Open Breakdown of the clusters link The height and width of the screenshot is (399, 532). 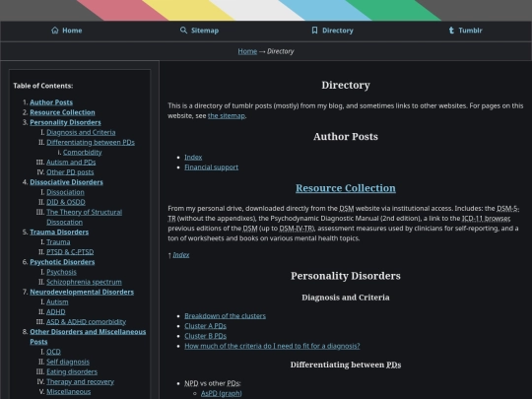[x=226, y=316]
